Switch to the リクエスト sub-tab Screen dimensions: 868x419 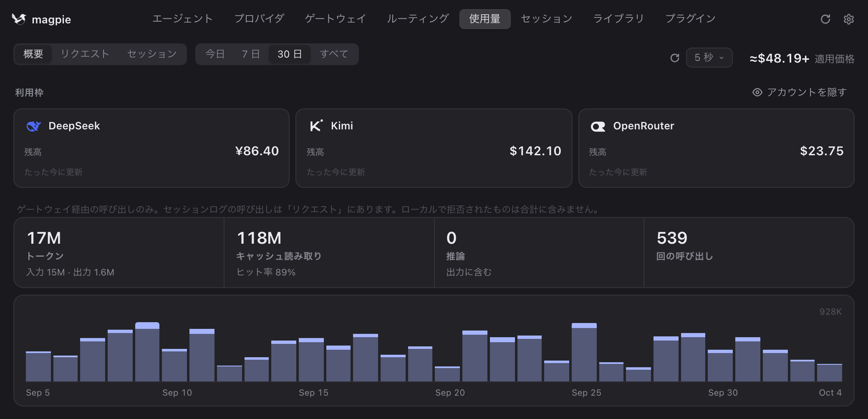[x=85, y=54]
